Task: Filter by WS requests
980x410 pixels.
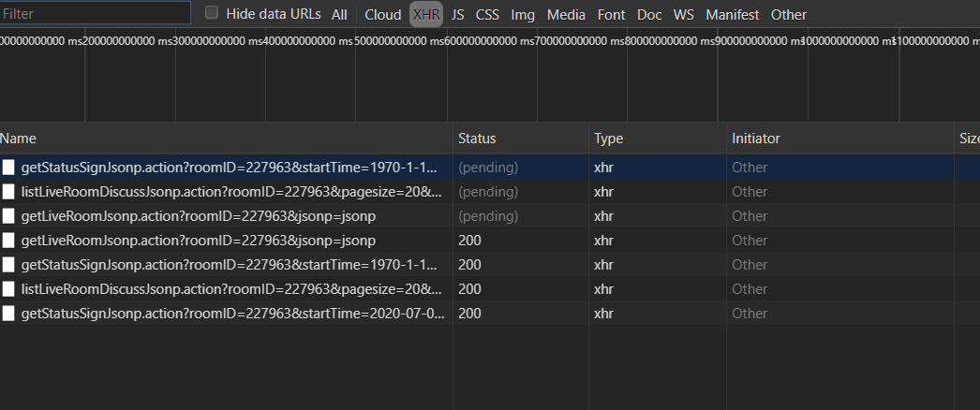Action: pos(684,15)
